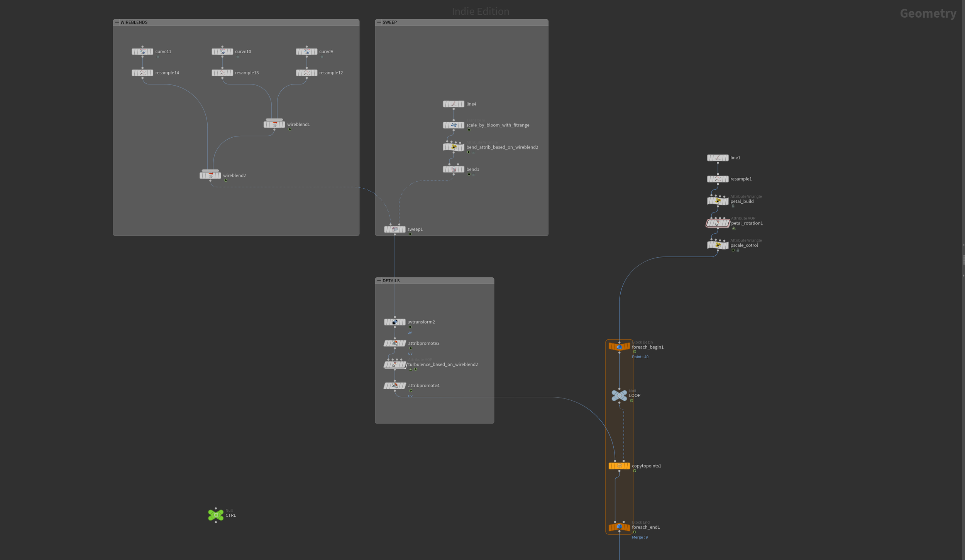Click the SWEEP network box title
The width and height of the screenshot is (965, 560).
coord(389,22)
